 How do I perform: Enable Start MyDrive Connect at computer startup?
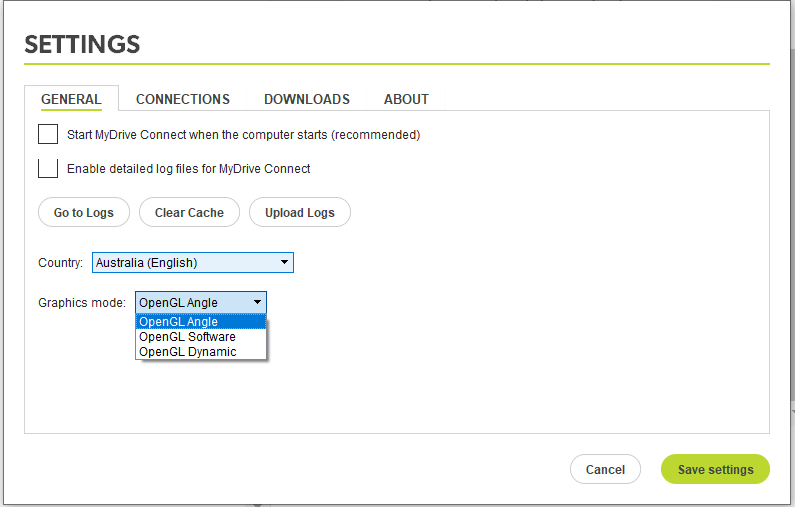48,134
